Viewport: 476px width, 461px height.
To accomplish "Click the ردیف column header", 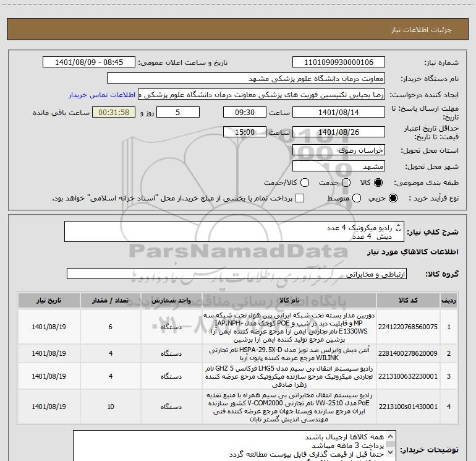I will pos(449,300).
